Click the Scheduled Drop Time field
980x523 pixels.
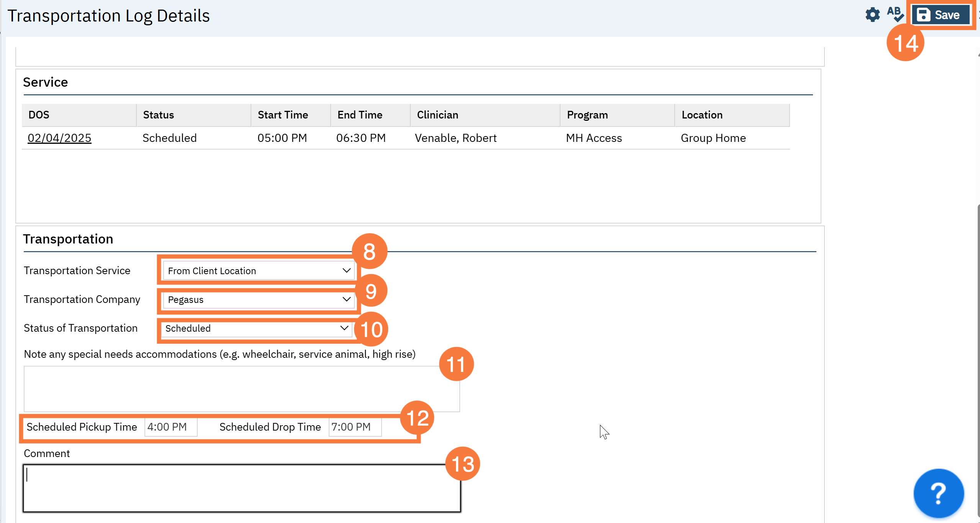pos(355,427)
